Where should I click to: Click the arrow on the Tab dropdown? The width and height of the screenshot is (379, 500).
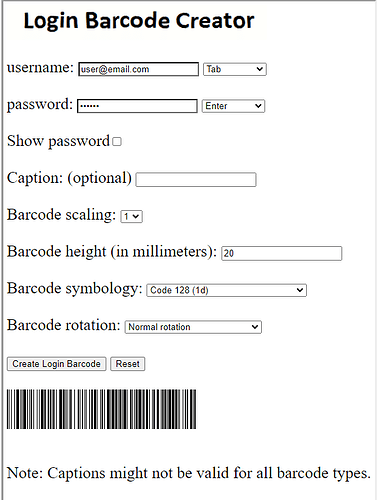[260, 69]
